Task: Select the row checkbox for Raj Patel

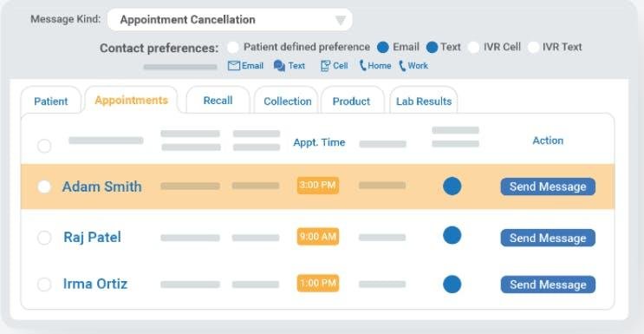Action: tap(44, 238)
